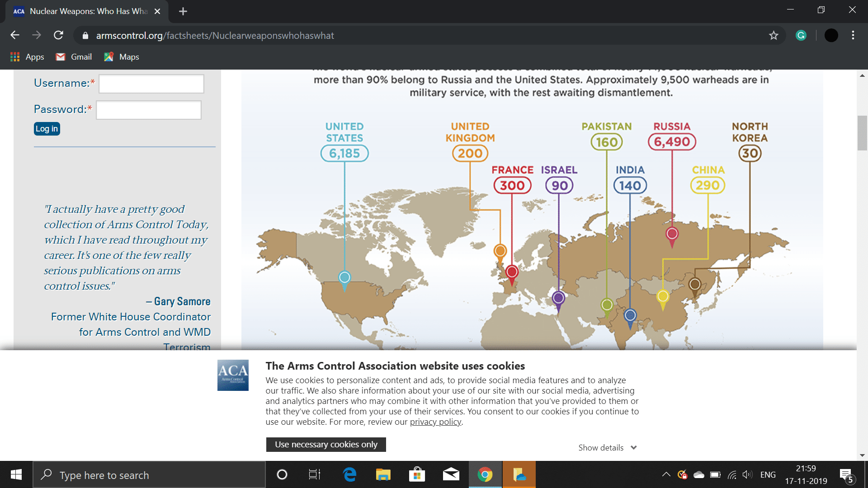The width and height of the screenshot is (868, 488).
Task: Bookmark this page with star icon
Action: pos(774,35)
